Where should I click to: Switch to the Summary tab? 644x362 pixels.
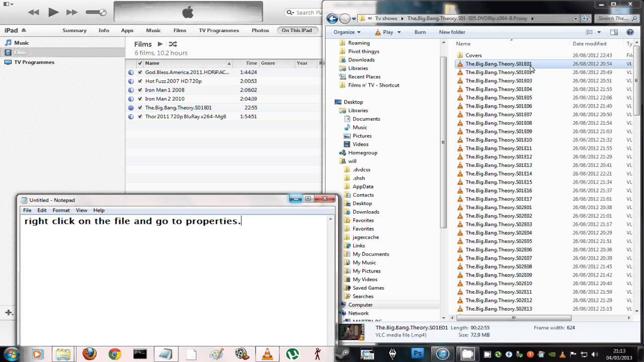click(x=74, y=30)
